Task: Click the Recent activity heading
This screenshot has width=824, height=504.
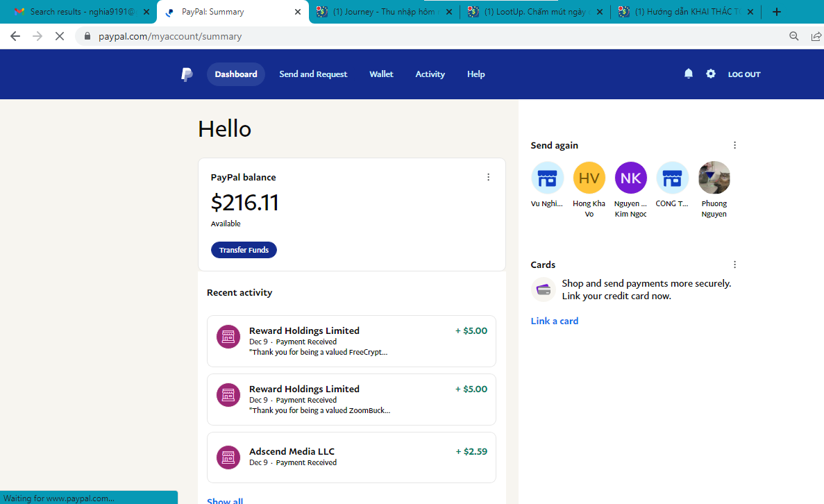Action: point(239,292)
